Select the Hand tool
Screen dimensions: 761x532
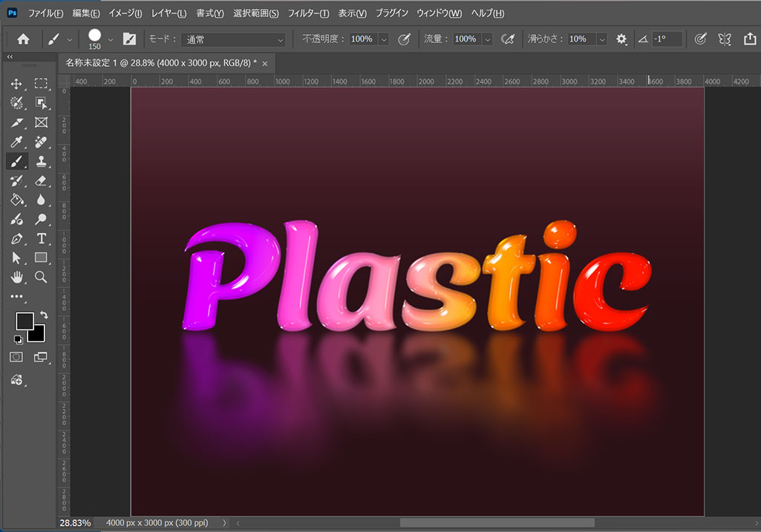pyautogui.click(x=16, y=277)
